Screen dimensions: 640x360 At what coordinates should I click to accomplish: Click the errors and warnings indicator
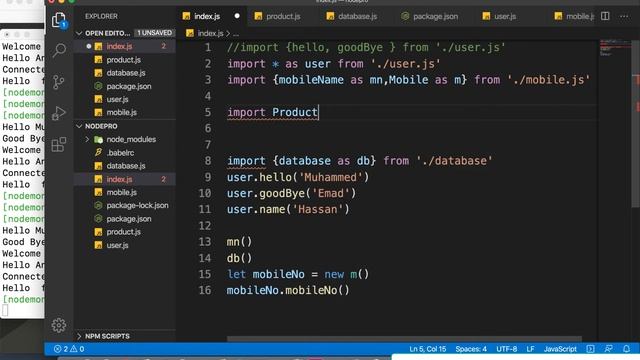pos(69,349)
